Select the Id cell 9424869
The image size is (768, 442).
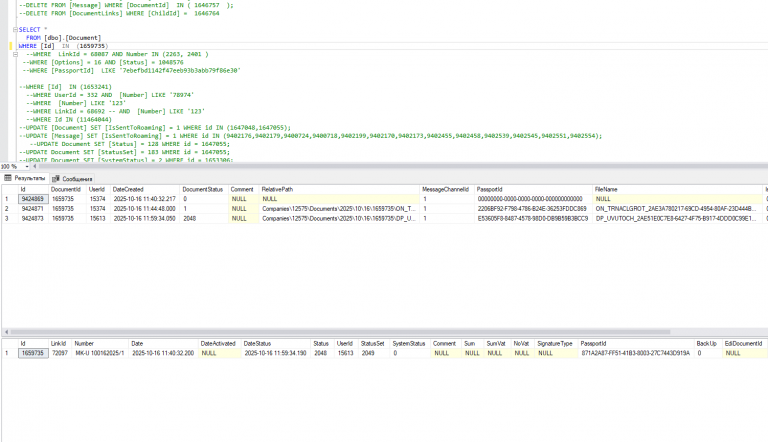coord(33,199)
